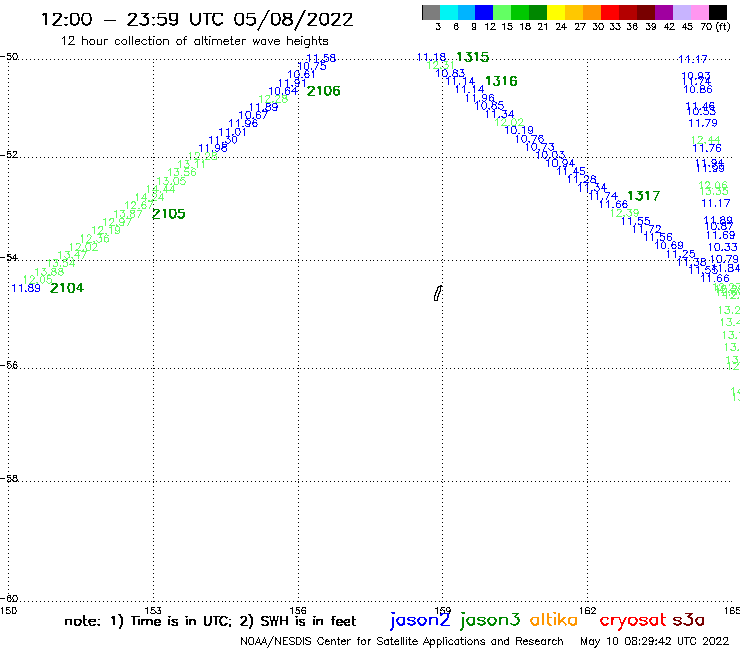Click the 13.87 wave height value
Viewport: 740px width, 650px height.
(x=128, y=214)
